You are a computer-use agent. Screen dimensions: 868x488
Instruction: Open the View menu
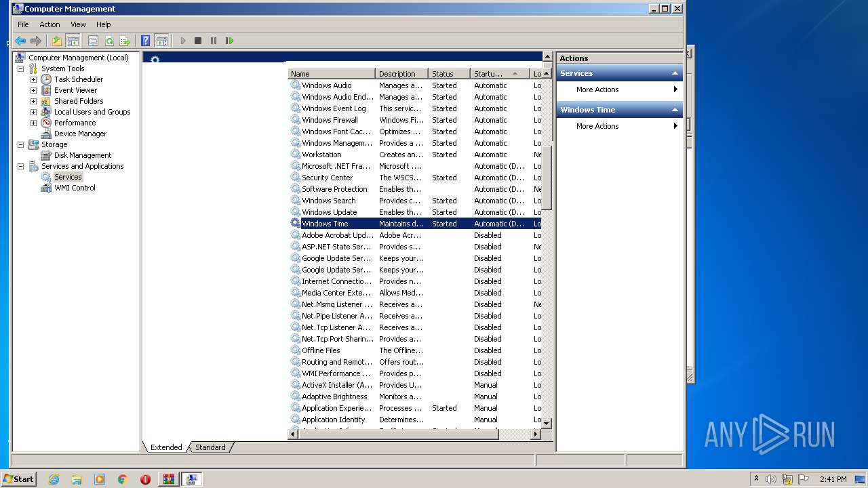pyautogui.click(x=78, y=24)
